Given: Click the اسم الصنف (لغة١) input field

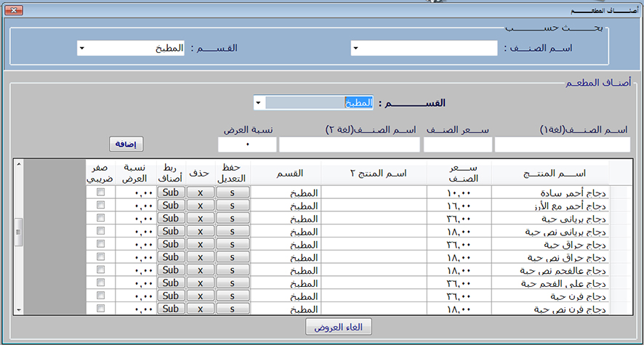Looking at the screenshot, I should coord(562,145).
